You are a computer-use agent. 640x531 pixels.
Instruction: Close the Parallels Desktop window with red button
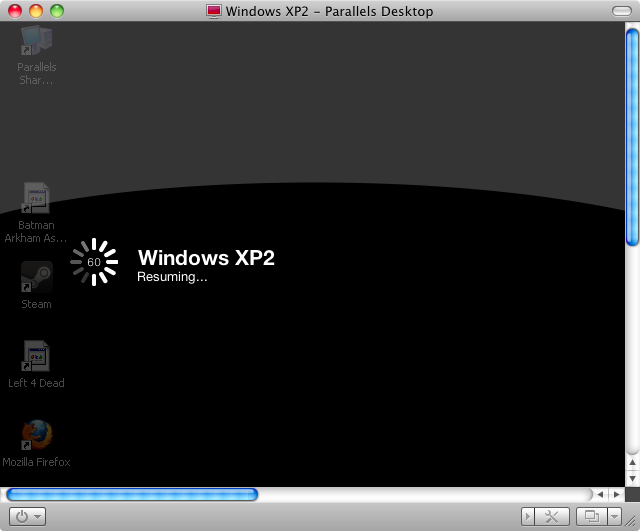[x=15, y=11]
